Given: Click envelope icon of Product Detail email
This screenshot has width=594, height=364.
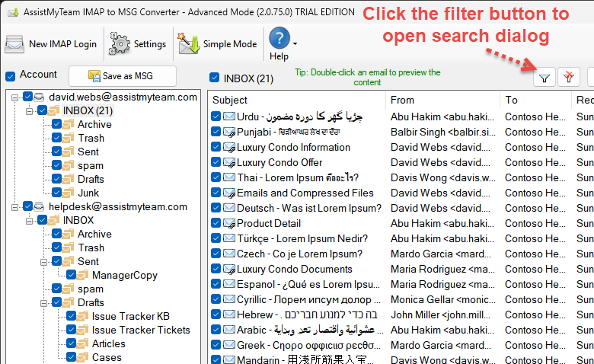Looking at the screenshot, I should pos(228,223).
